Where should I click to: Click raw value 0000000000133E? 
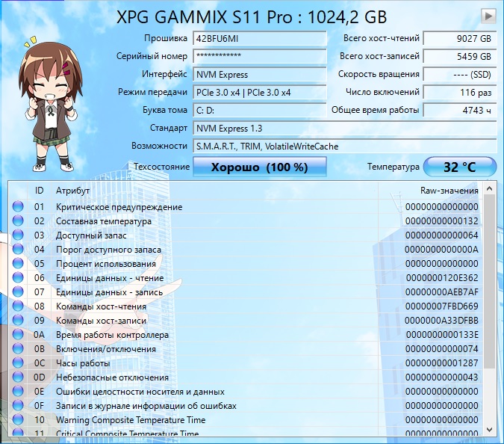point(442,335)
